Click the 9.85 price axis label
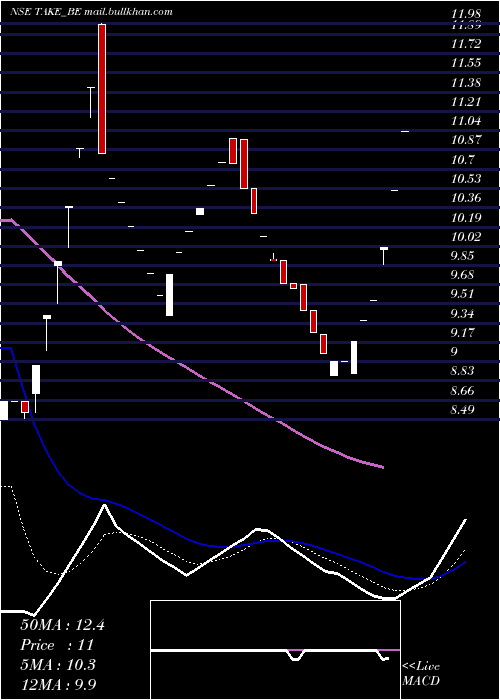This screenshot has height=700, width=500. point(463,256)
